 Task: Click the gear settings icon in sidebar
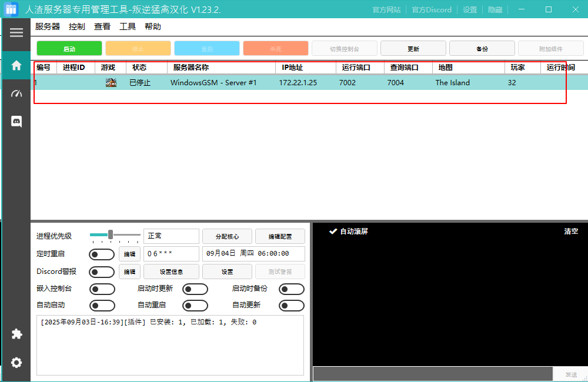(16, 363)
